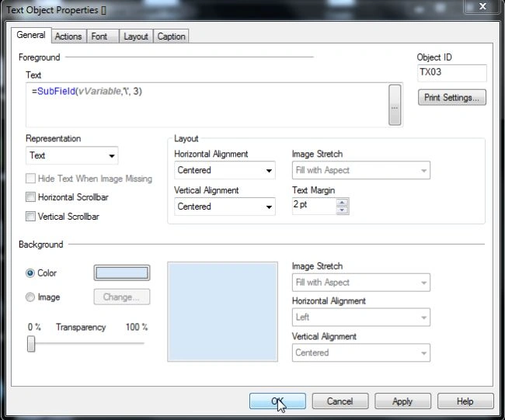
Task: Open Help for this dialog
Action: (x=465, y=401)
